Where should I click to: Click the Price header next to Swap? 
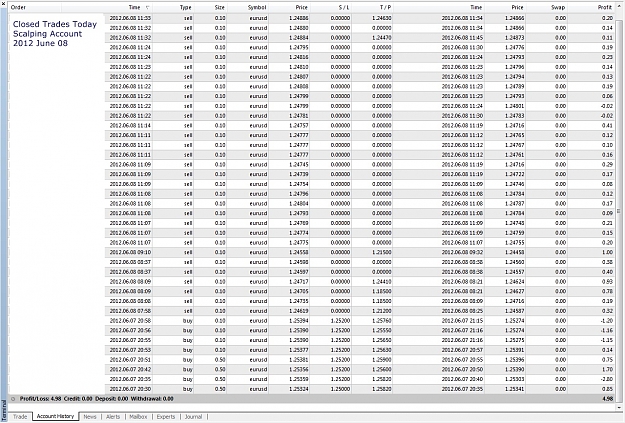517,8
